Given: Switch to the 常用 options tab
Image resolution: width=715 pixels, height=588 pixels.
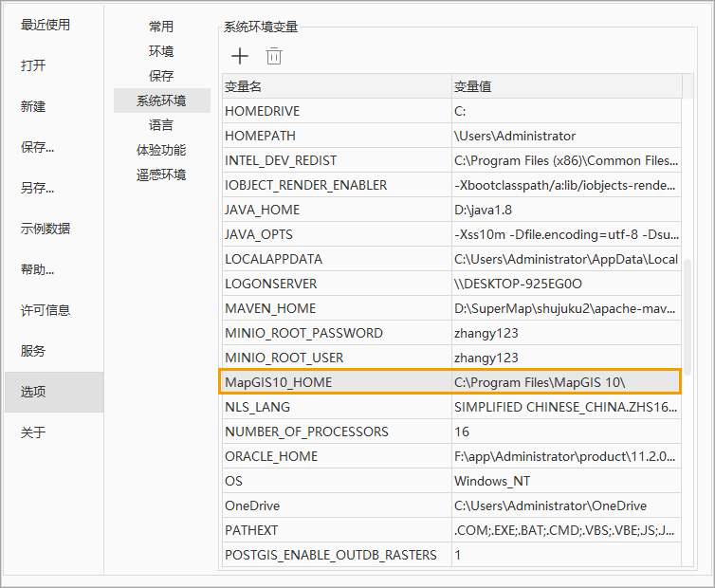Looking at the screenshot, I should click(x=161, y=27).
